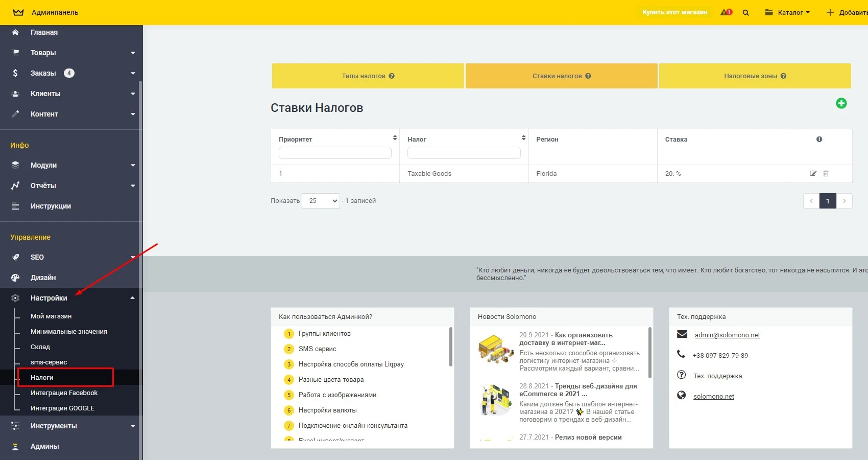868x460 pixels.
Task: Open the phone support number icon
Action: [x=681, y=355]
